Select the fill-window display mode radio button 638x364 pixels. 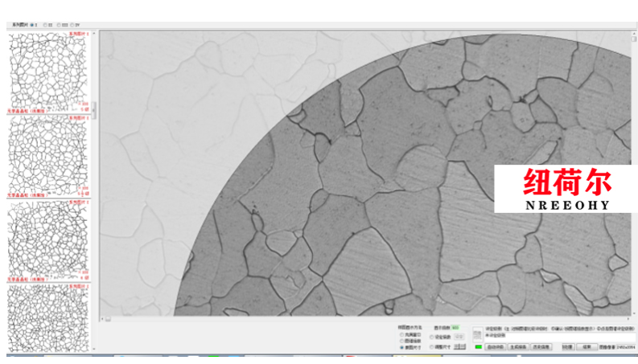pos(401,335)
